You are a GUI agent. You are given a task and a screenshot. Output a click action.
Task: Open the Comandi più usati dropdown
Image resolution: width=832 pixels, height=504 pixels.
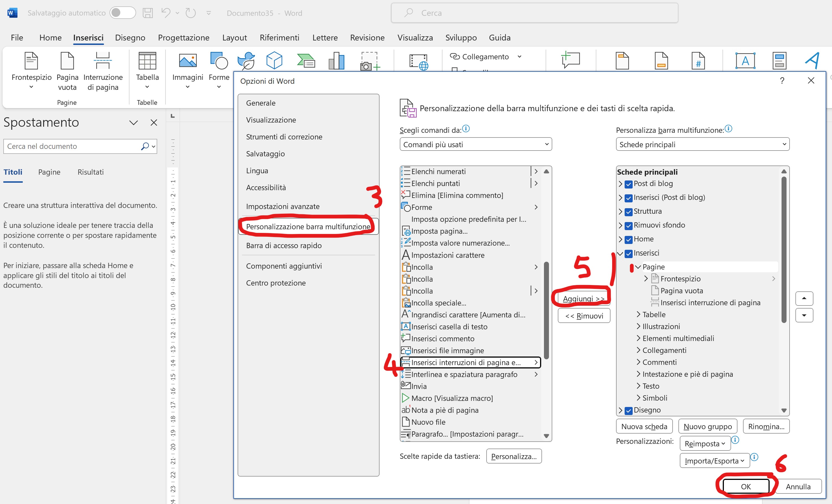475,144
